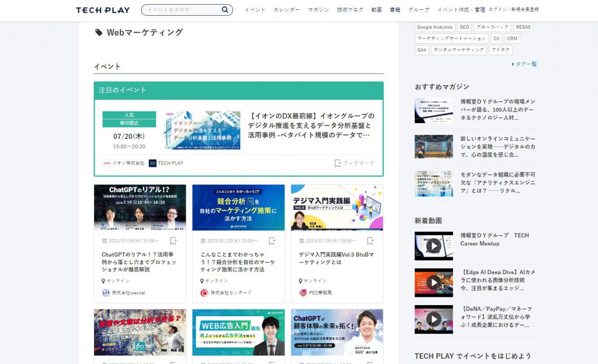The image size is (598, 364).
Task: Click the search magnifier icon
Action: pyautogui.click(x=225, y=10)
